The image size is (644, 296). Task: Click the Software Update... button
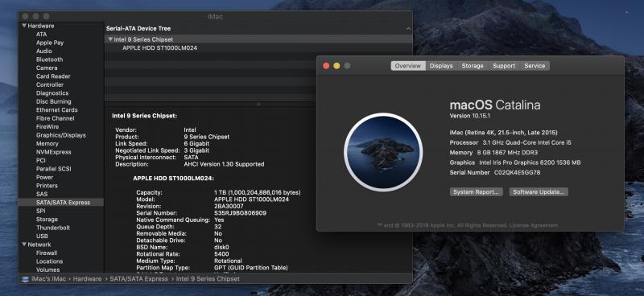click(539, 192)
